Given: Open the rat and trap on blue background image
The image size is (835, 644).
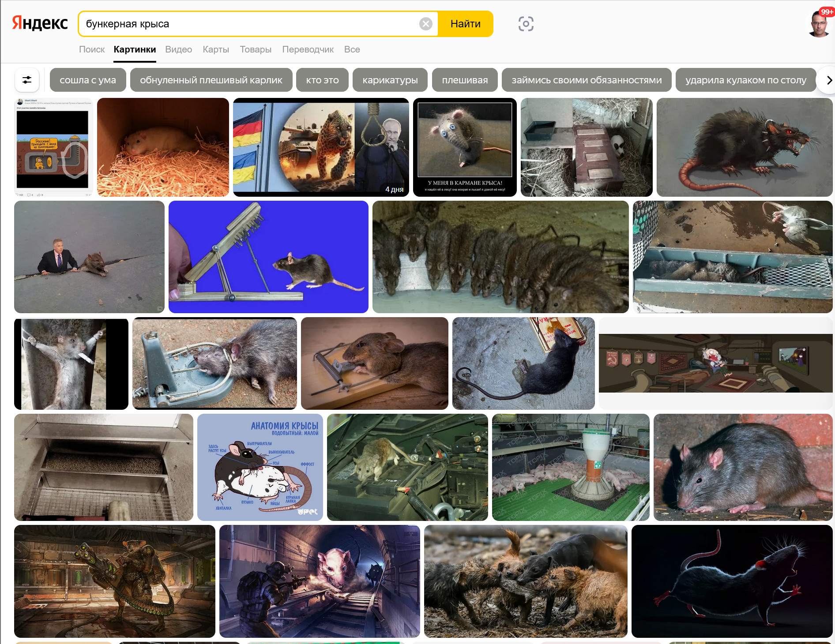Looking at the screenshot, I should click(268, 257).
